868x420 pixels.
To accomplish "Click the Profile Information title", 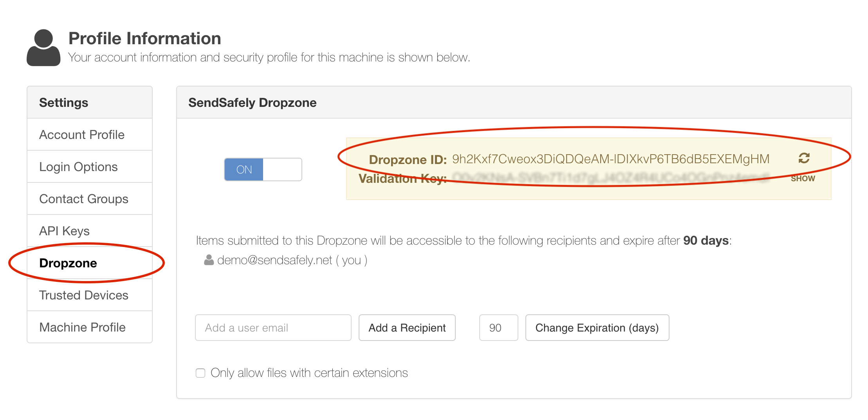I will 145,38.
